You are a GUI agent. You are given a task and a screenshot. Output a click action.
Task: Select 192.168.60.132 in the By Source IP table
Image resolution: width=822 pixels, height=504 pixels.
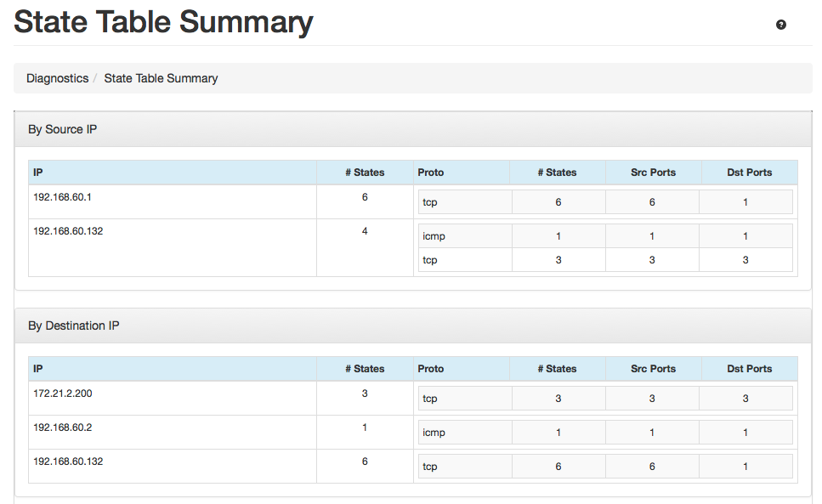pos(68,230)
